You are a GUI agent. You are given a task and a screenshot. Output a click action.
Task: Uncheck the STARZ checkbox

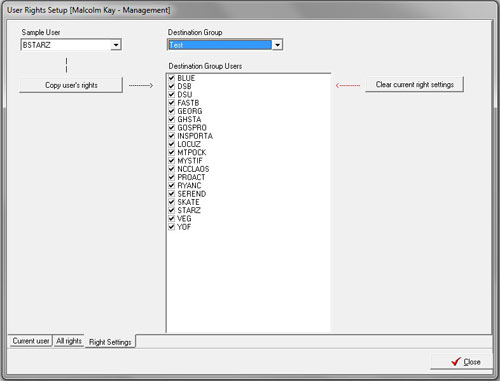[172, 210]
